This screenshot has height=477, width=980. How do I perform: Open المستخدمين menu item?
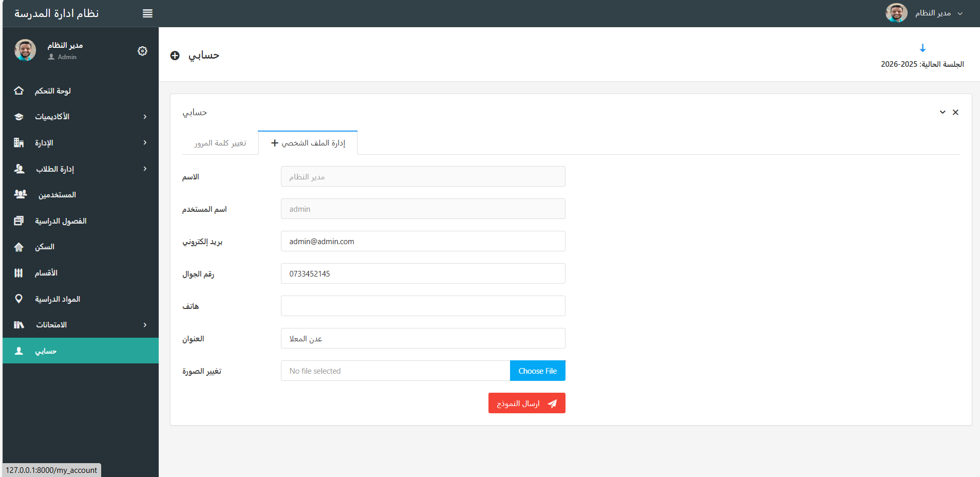coord(81,195)
